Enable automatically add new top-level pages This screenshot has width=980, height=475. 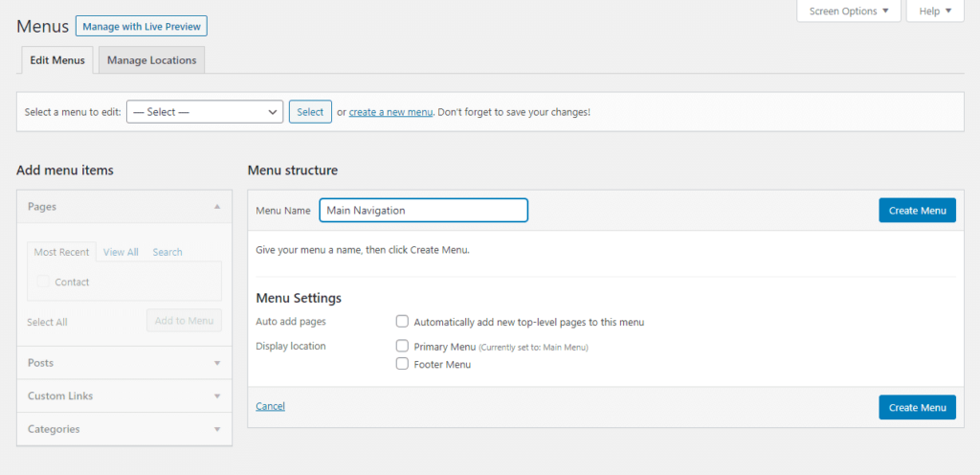coord(403,322)
